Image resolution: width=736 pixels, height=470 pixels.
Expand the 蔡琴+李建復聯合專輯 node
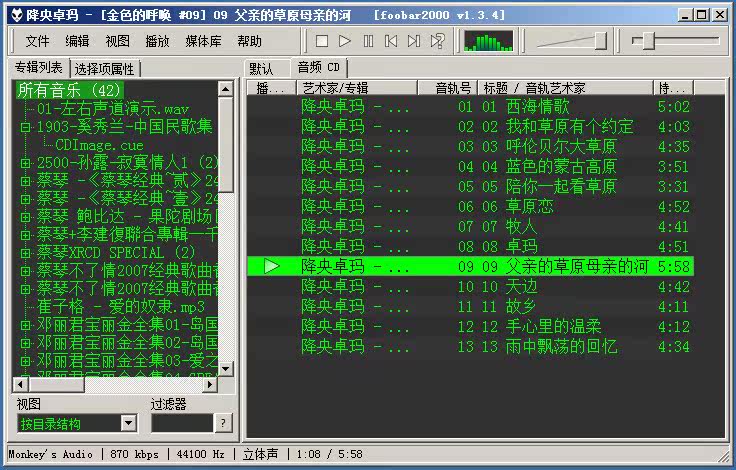tap(25, 235)
